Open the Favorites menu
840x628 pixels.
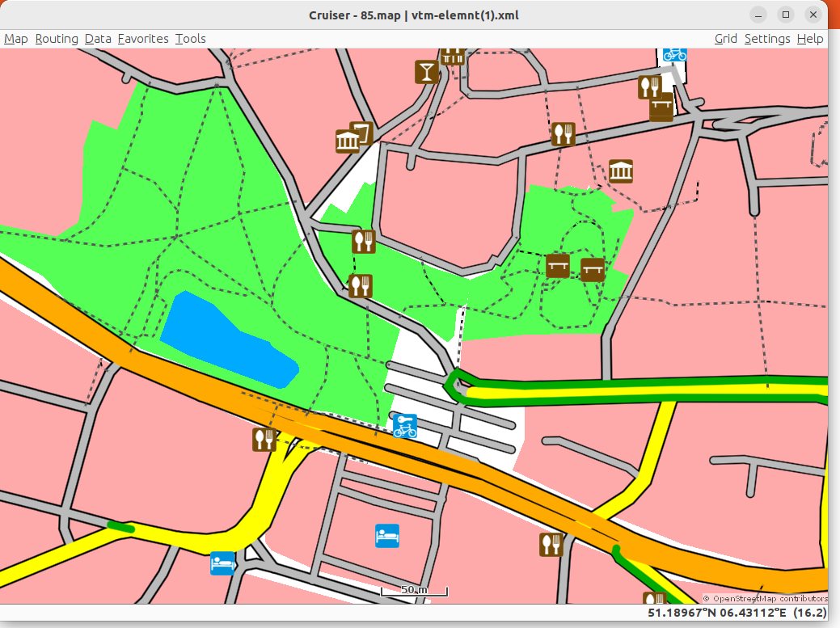point(143,39)
